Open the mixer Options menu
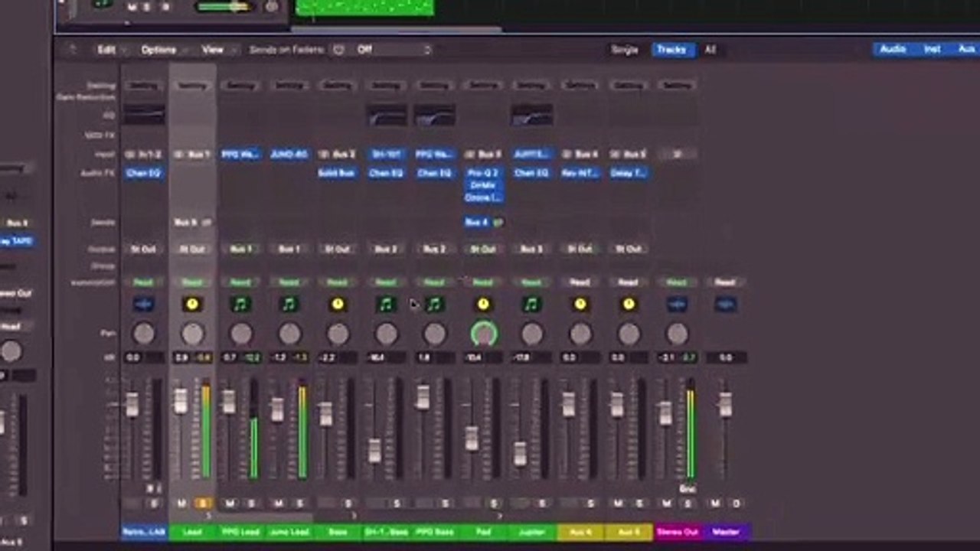The height and width of the screenshot is (551, 980). 158,50
